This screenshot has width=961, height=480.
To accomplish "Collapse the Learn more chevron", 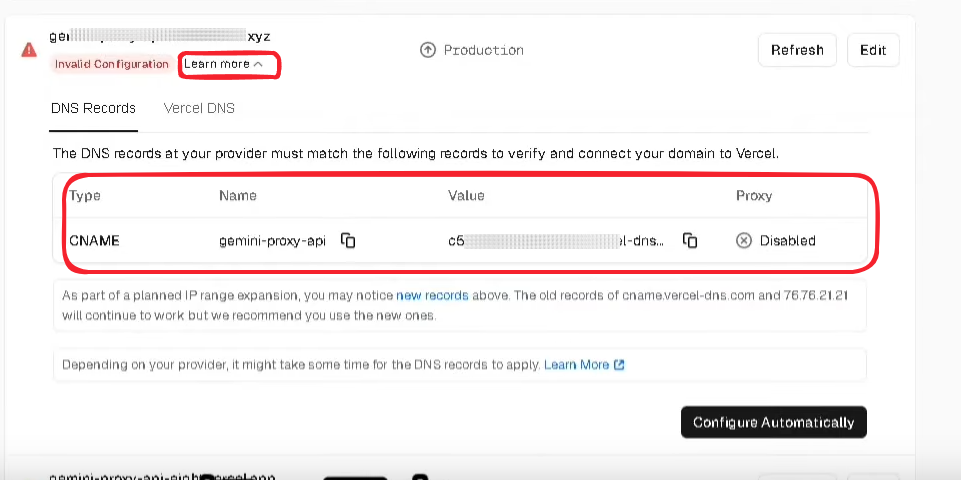I will click(258, 64).
